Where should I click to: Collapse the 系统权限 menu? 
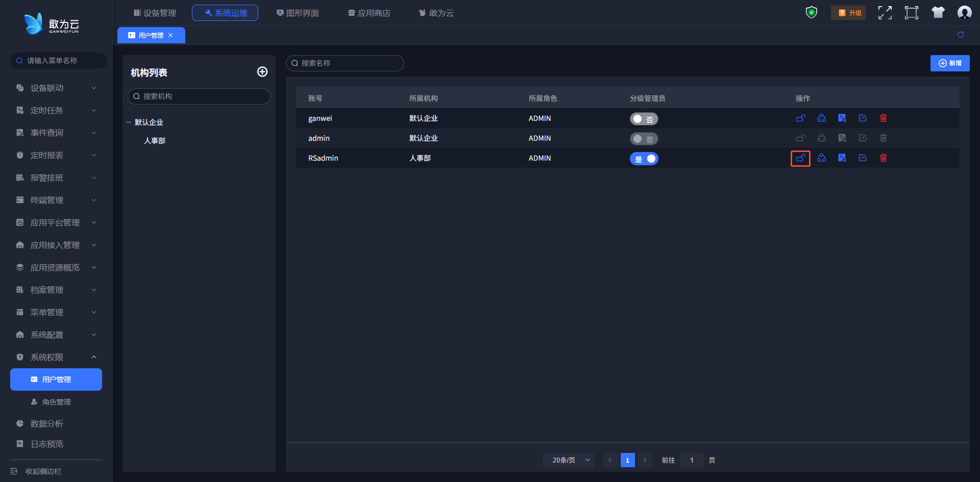click(56, 358)
